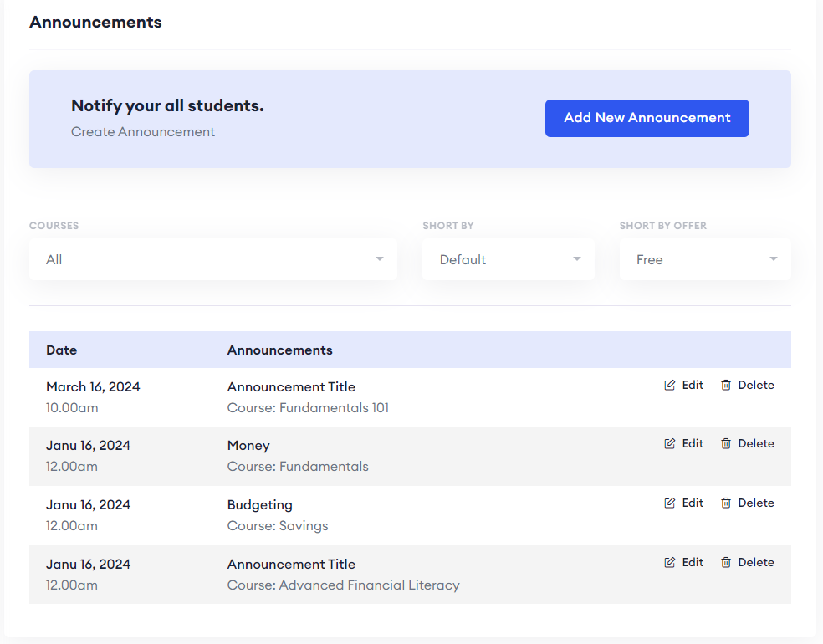Click the edit pencil icon on the Money row
823x644 pixels.
669,443
